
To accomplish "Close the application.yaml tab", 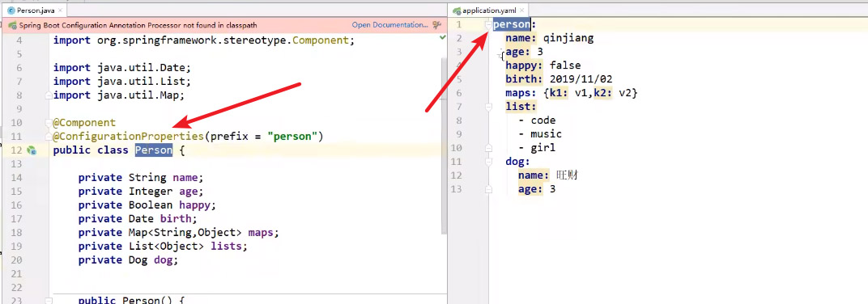I will [522, 10].
